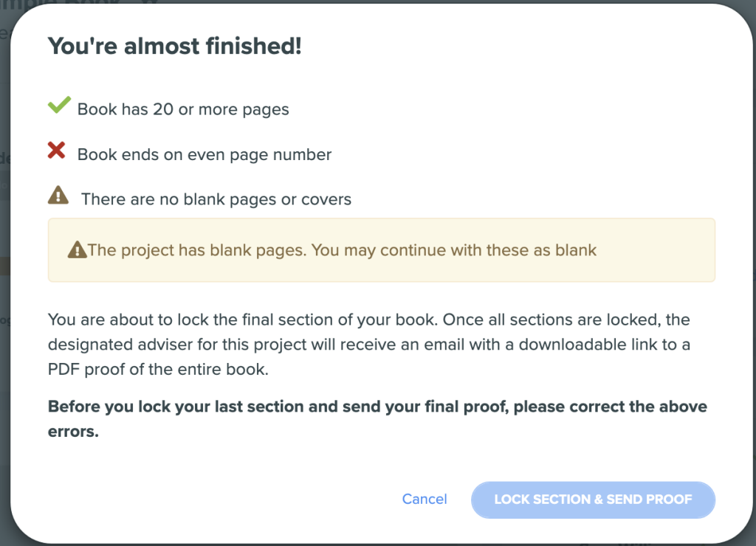Click the 'project has blank pages' warning message
This screenshot has width=756, height=546.
342,250
